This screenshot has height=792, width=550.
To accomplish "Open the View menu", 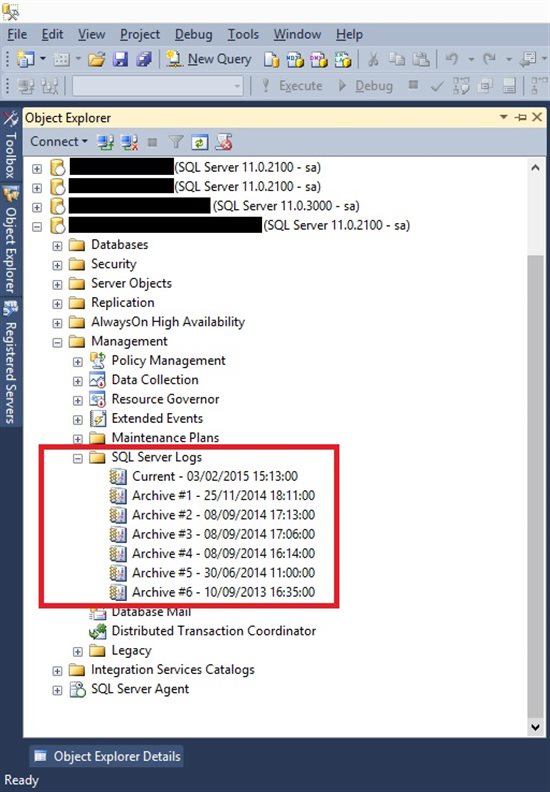I will point(91,34).
